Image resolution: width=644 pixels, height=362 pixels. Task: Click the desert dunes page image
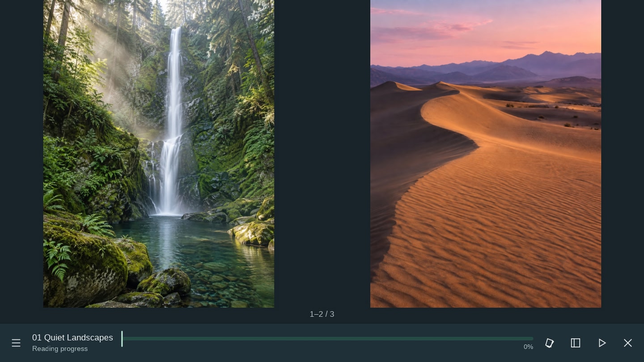(x=486, y=154)
